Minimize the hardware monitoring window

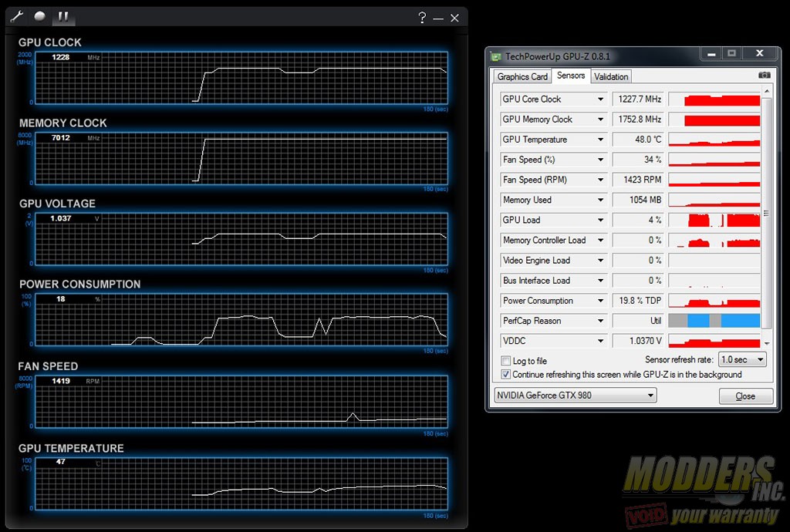point(438,19)
